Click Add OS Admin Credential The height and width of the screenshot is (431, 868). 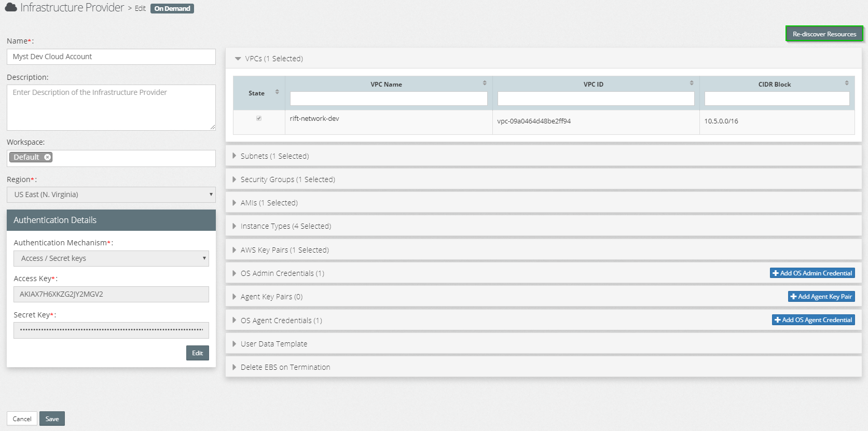click(x=812, y=273)
